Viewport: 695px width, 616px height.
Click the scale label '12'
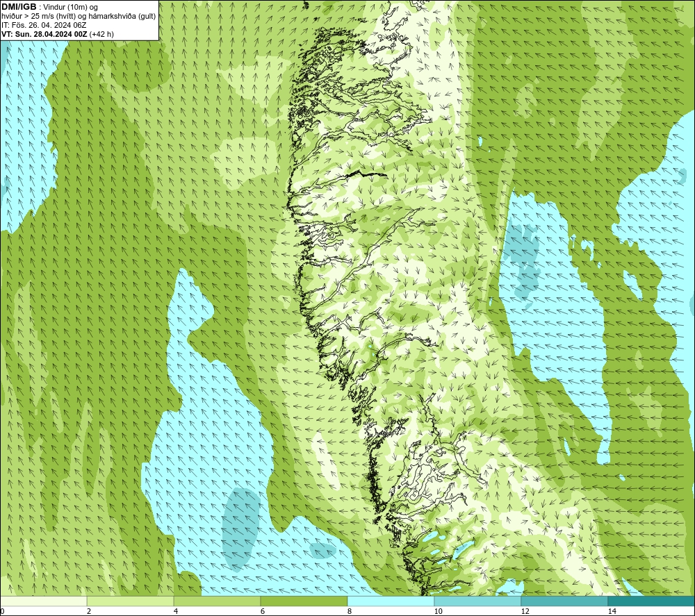[525, 611]
